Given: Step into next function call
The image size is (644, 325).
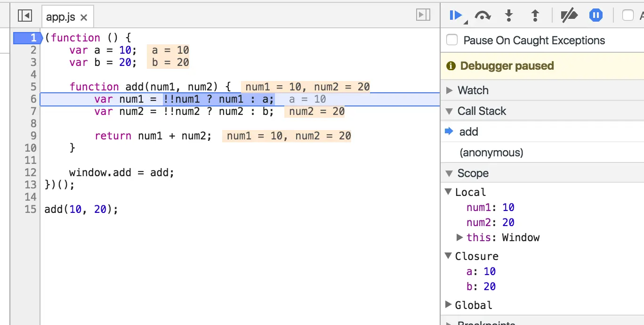Looking at the screenshot, I should pyautogui.click(x=509, y=16).
